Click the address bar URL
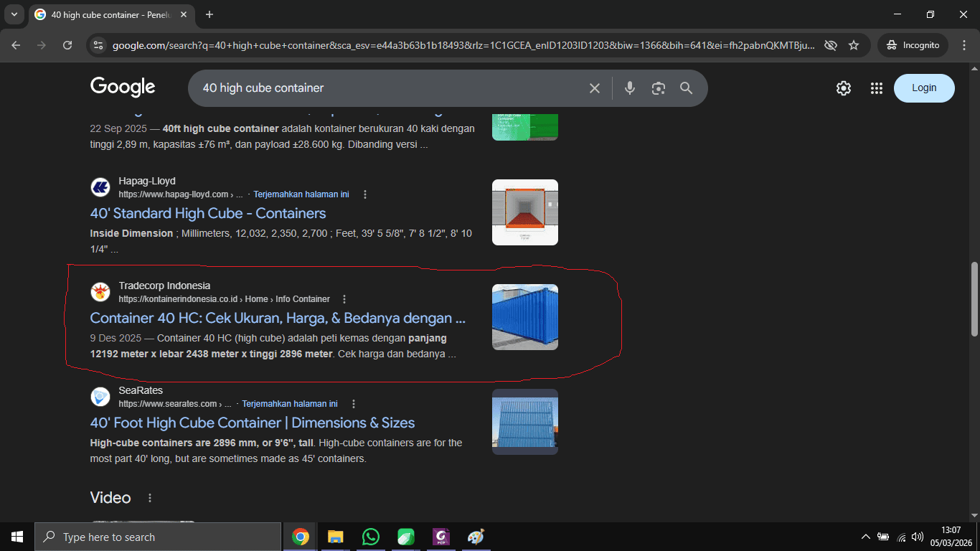Viewport: 980px width, 551px height. tap(463, 45)
